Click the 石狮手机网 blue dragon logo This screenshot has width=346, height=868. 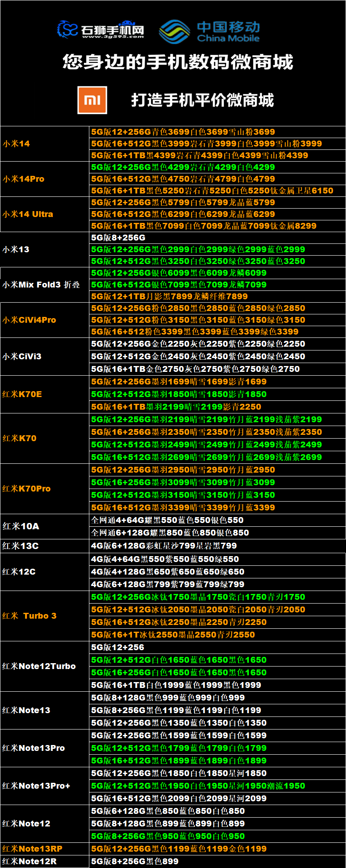(68, 29)
